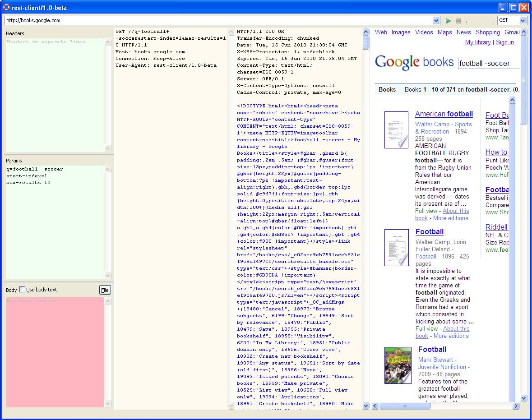Toggle the Use body text checkbox

pos(23,289)
